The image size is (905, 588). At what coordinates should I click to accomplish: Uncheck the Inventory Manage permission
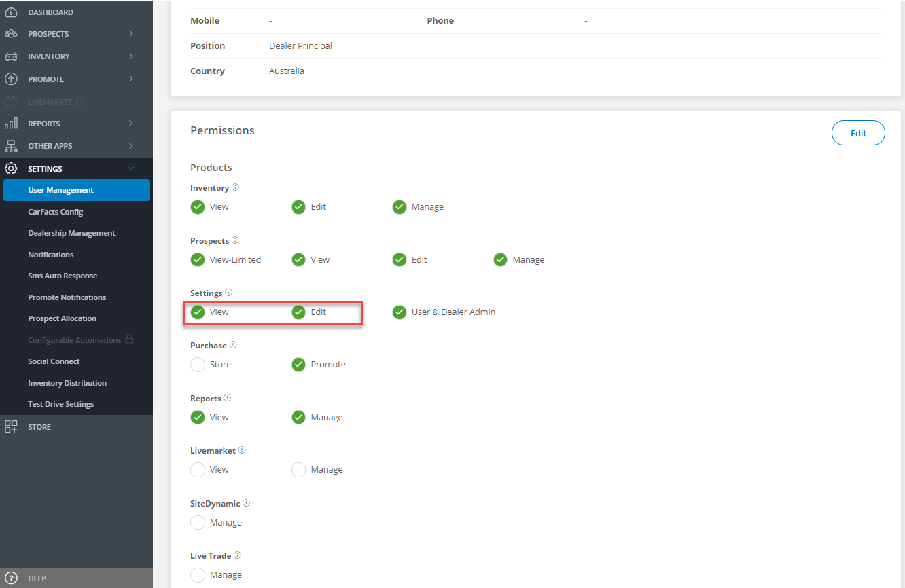[x=400, y=207]
